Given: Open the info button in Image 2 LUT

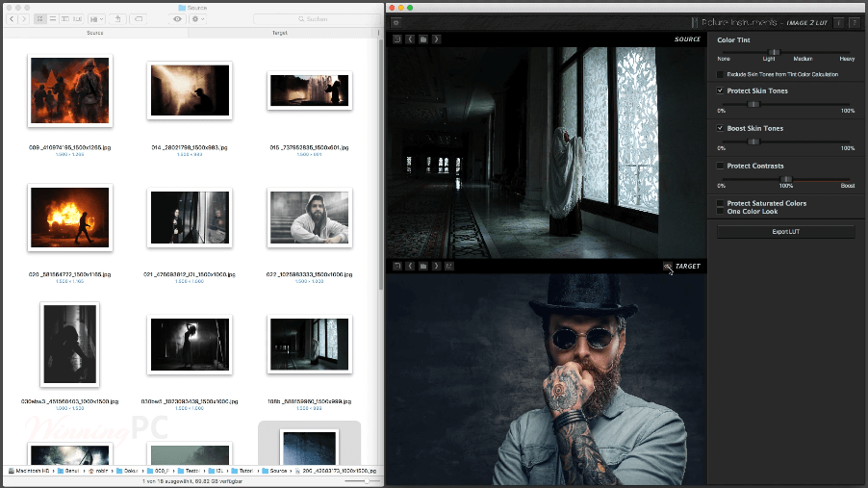Looking at the screenshot, I should 839,23.
